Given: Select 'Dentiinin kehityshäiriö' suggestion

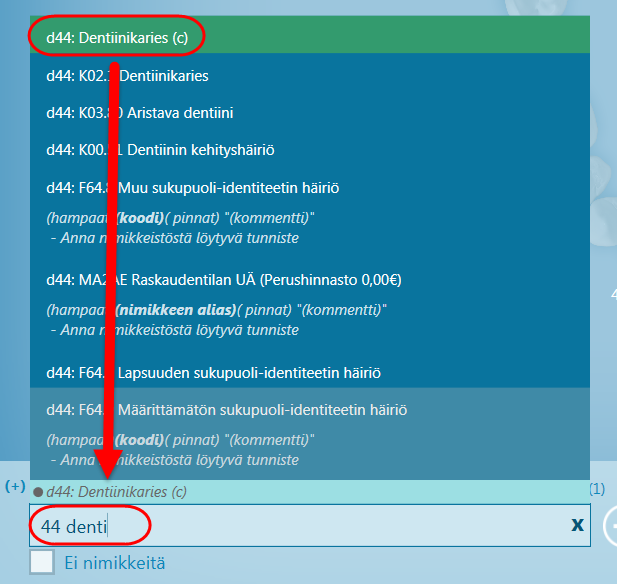Looking at the screenshot, I should [x=310, y=150].
